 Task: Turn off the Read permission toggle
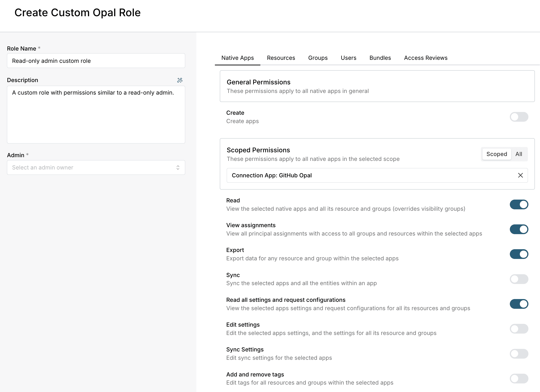coord(519,204)
